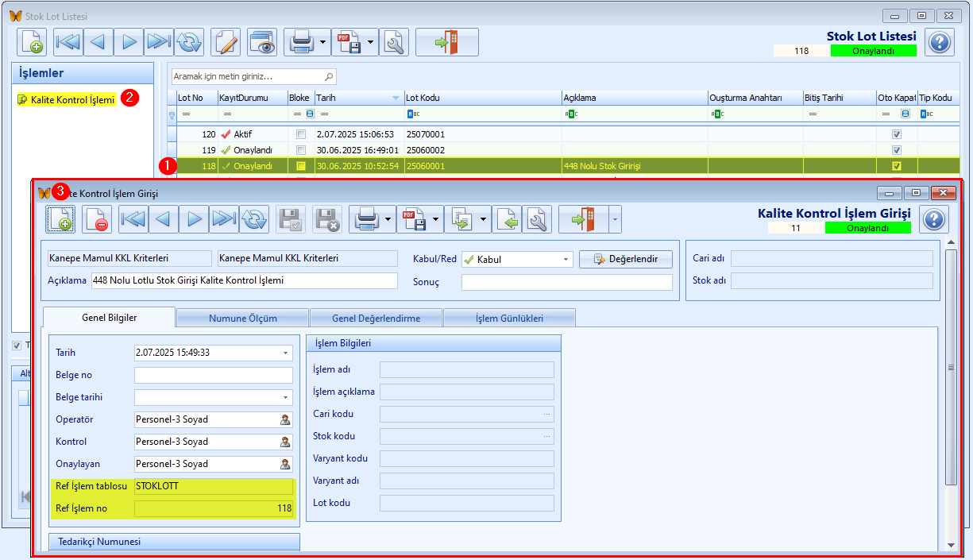
Task: Click the Belge no input field
Action: coord(214,375)
